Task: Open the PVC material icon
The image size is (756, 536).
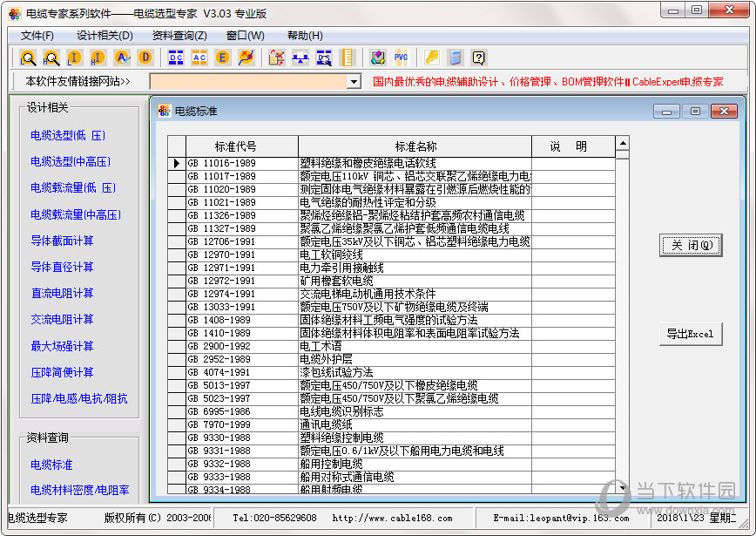Action: 402,58
